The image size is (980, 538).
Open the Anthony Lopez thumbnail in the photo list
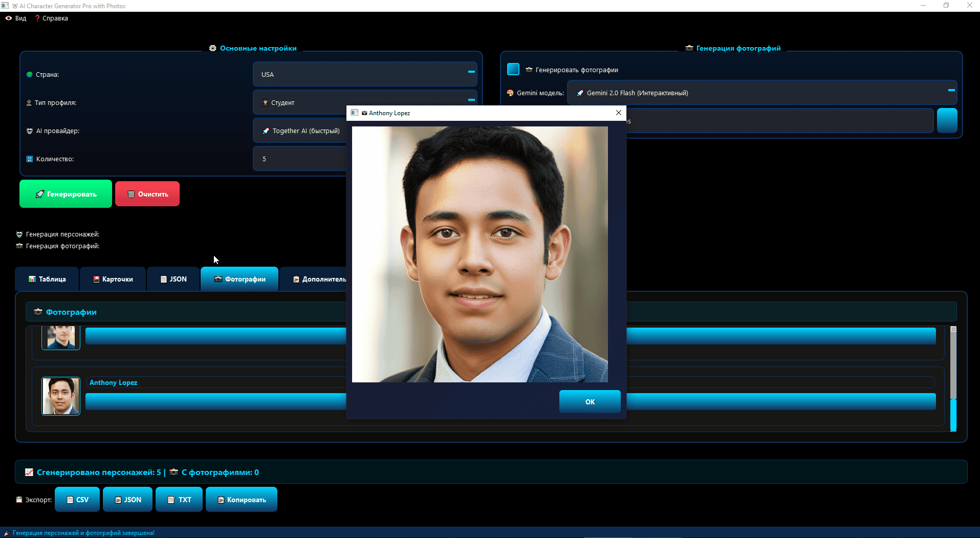pyautogui.click(x=61, y=396)
